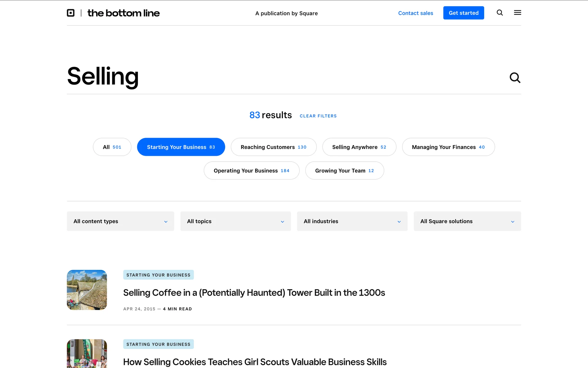Expand the All industries dropdown
The width and height of the screenshot is (588, 368).
point(352,221)
